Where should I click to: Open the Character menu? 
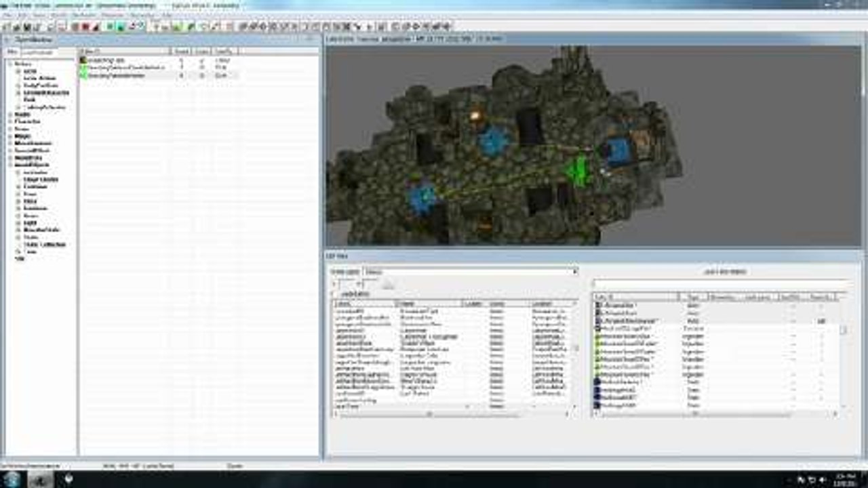[x=113, y=15]
